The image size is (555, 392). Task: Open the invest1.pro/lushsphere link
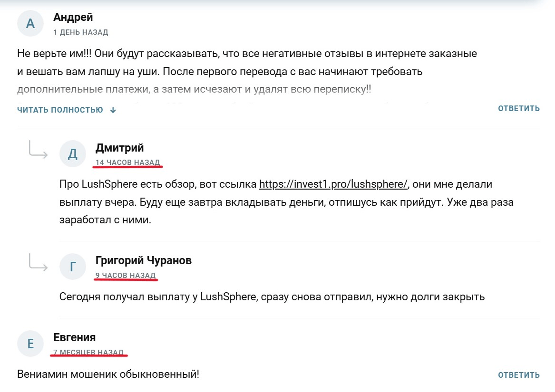[x=334, y=184]
